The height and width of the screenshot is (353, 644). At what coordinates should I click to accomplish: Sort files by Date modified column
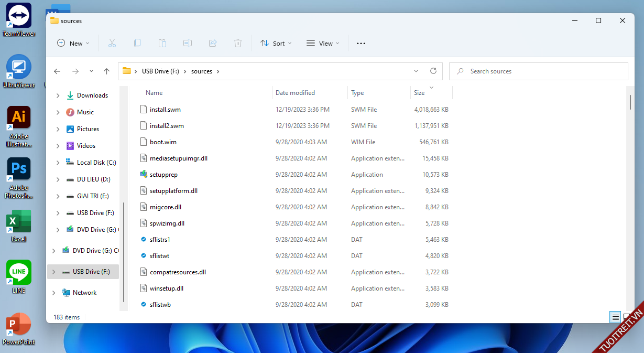295,93
